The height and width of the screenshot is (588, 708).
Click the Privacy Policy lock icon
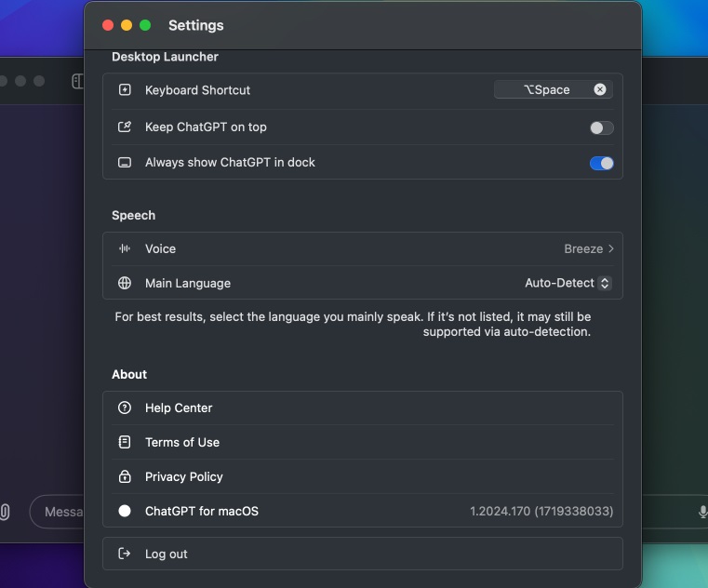125,477
